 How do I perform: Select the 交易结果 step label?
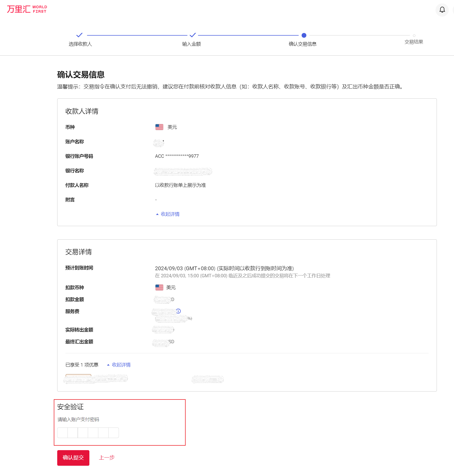414,42
